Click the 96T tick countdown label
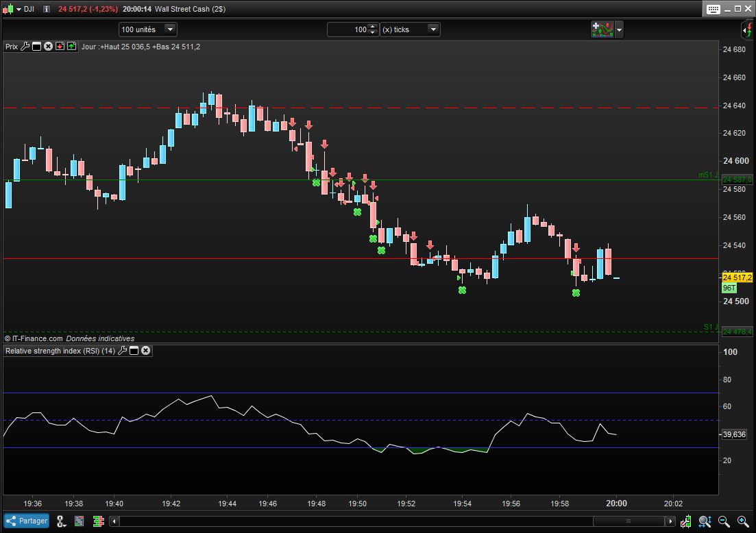756x533 pixels. (729, 288)
